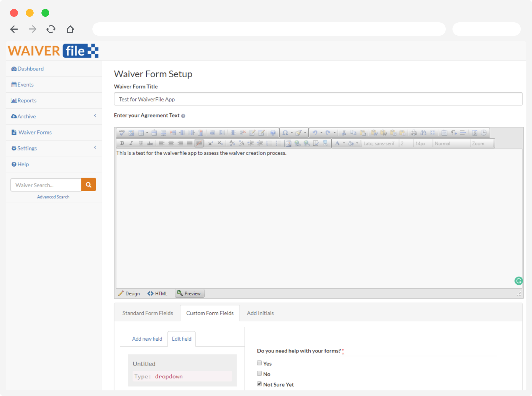Toggle bold formatting in the editor toolbar

122,143
